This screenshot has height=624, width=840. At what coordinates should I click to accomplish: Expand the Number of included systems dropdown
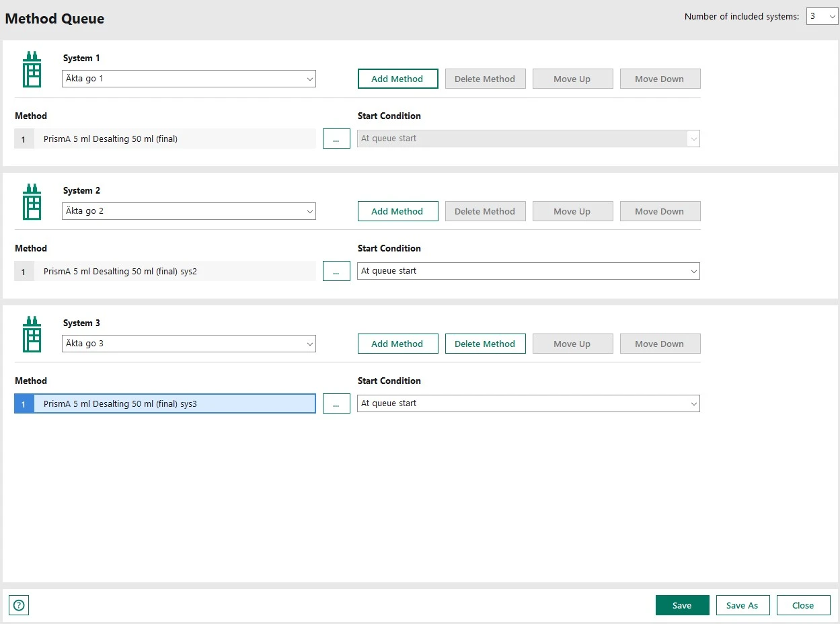click(x=821, y=17)
